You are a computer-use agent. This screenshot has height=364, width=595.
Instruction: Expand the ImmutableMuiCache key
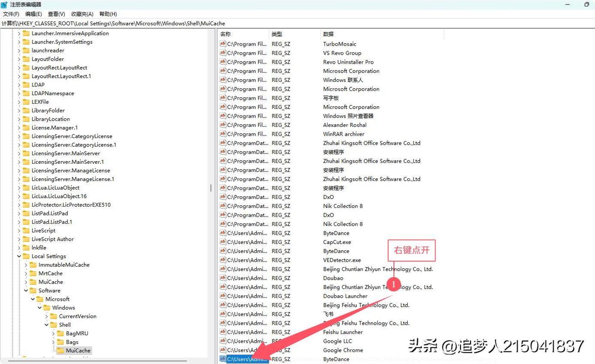point(25,265)
